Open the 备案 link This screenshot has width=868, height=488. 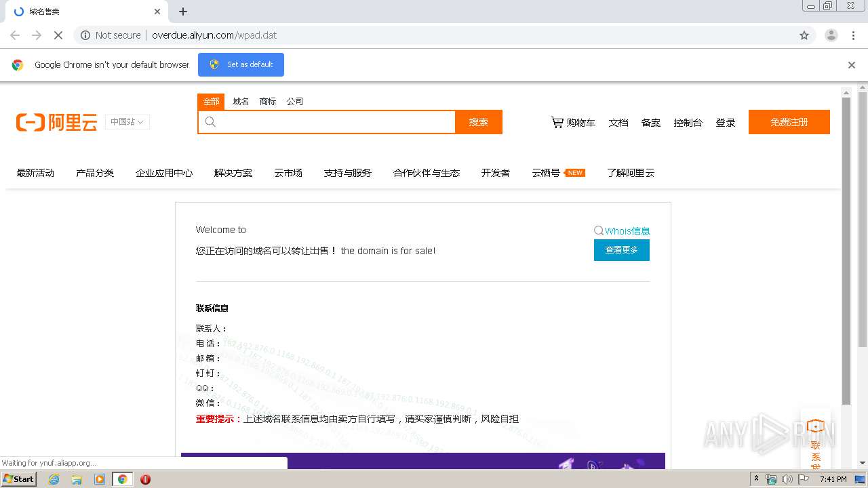651,123
